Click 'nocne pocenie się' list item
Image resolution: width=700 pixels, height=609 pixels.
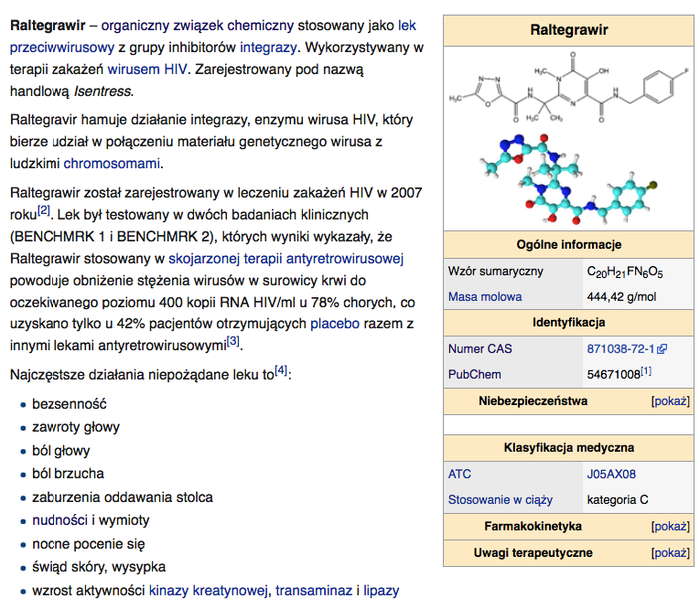89,544
